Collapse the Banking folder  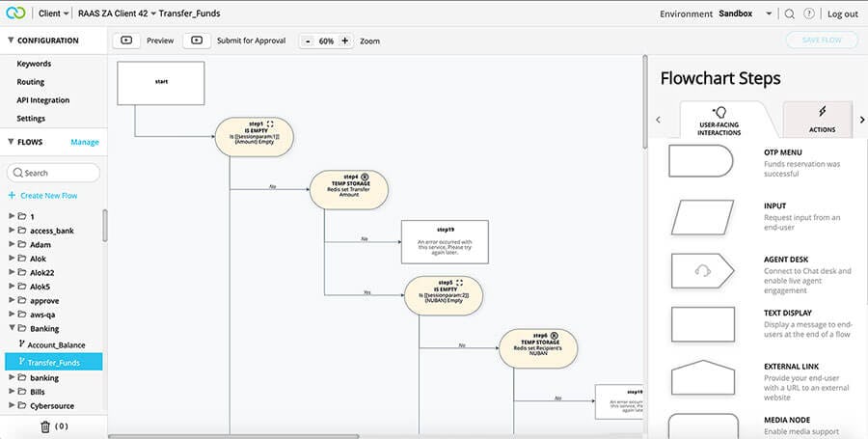[x=11, y=328]
